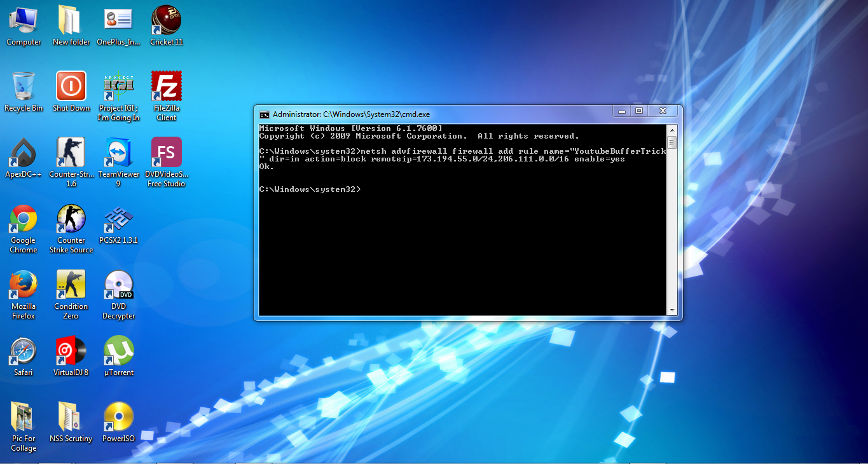Select the Pic For Collage folder

coord(24,427)
